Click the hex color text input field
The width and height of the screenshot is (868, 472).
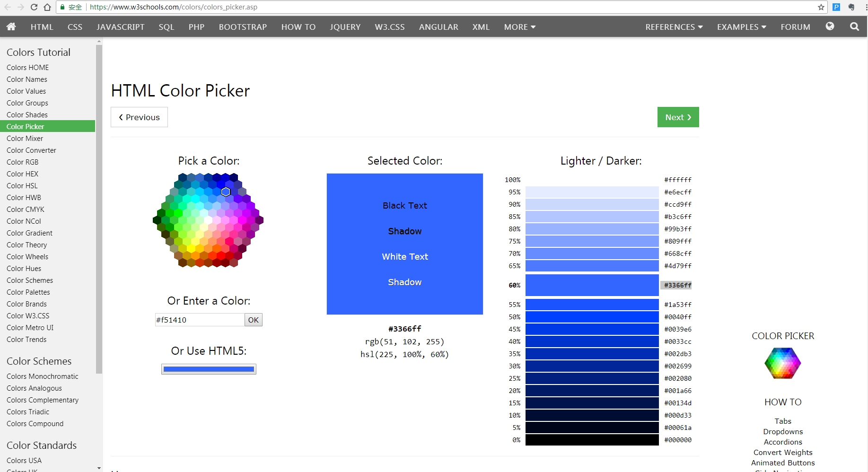(x=200, y=320)
